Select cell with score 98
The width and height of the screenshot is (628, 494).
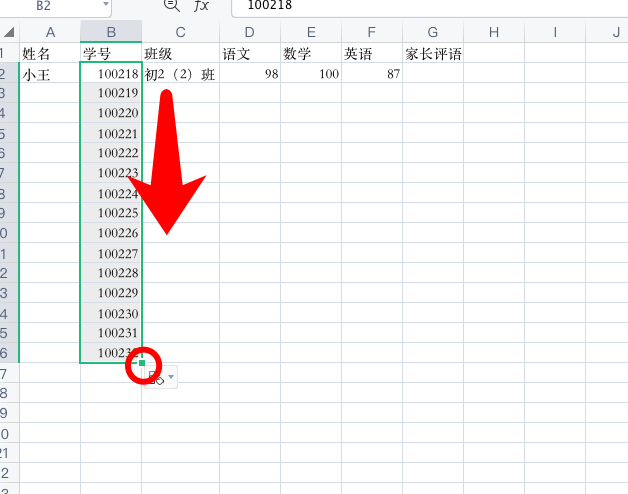pyautogui.click(x=250, y=73)
